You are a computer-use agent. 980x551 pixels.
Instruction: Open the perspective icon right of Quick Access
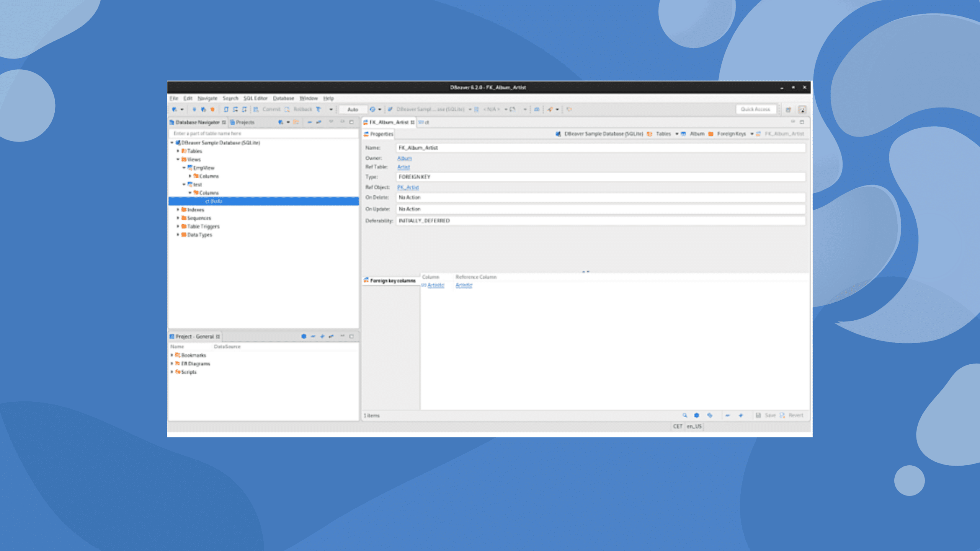[788, 110]
